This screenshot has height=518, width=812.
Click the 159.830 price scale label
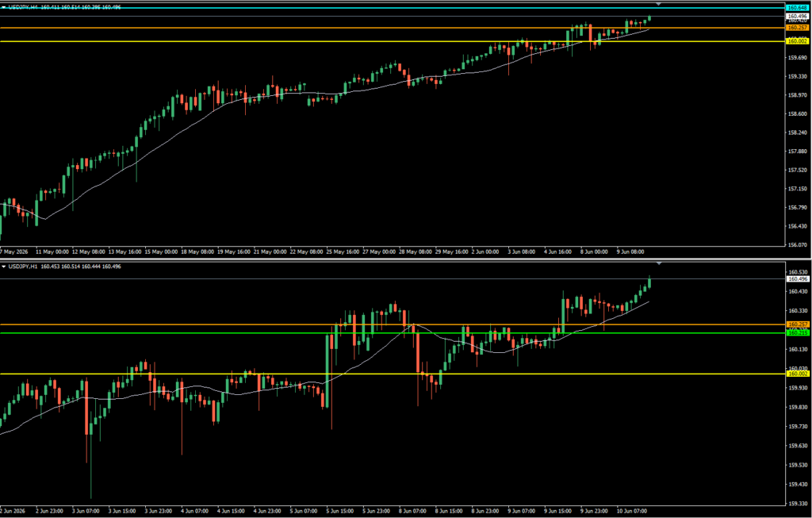(799, 407)
